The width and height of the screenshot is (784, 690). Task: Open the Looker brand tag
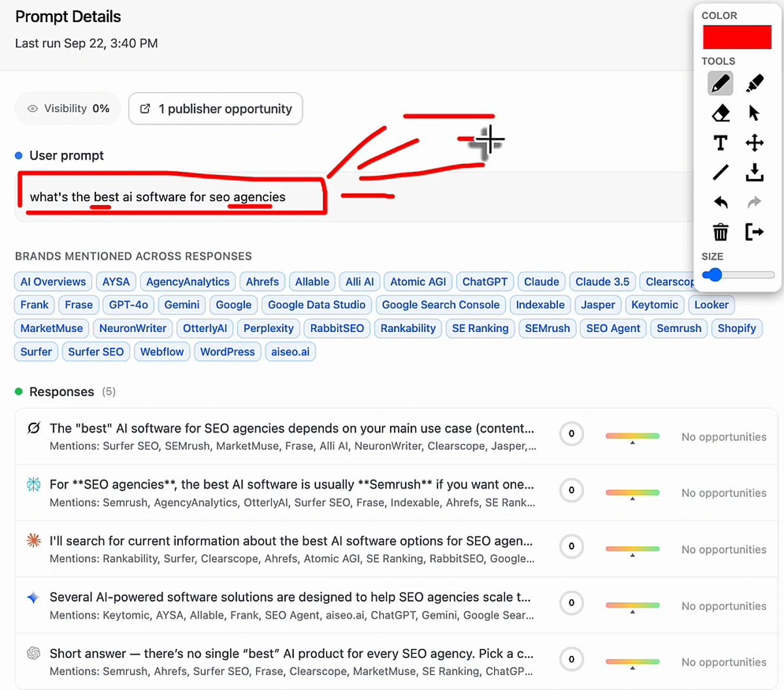pos(711,304)
